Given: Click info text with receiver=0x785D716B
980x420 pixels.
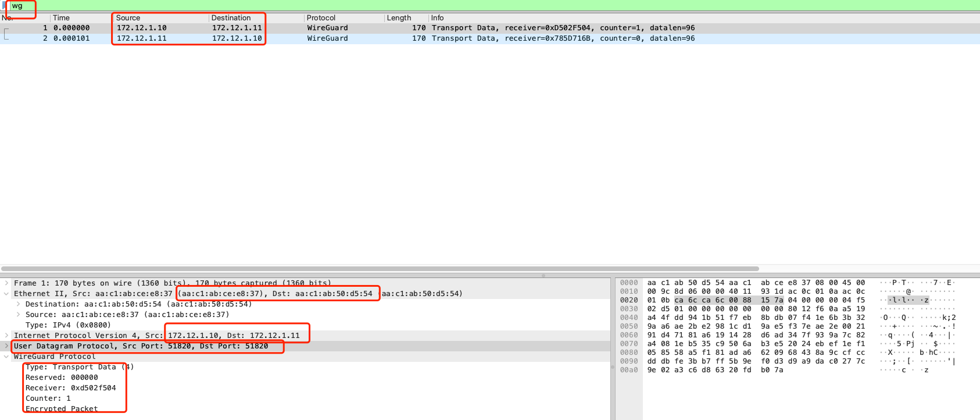Looking at the screenshot, I should point(563,38).
